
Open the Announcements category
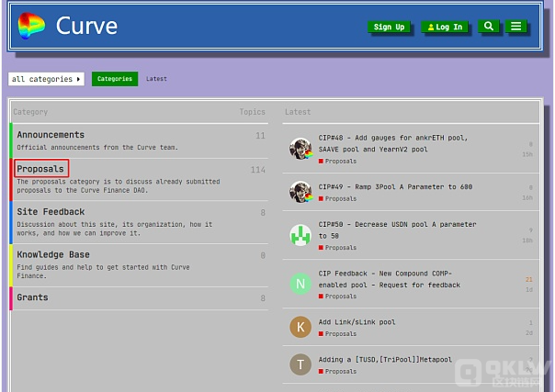pos(51,135)
